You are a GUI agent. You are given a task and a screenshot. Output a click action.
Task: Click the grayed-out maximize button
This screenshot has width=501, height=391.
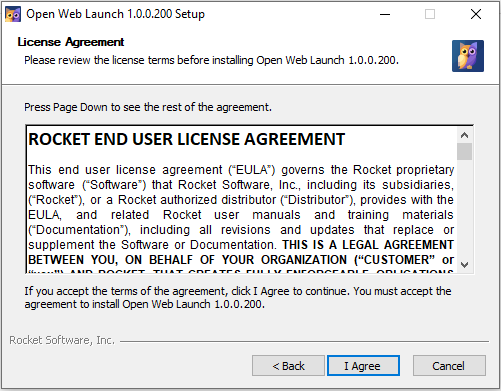pos(430,14)
